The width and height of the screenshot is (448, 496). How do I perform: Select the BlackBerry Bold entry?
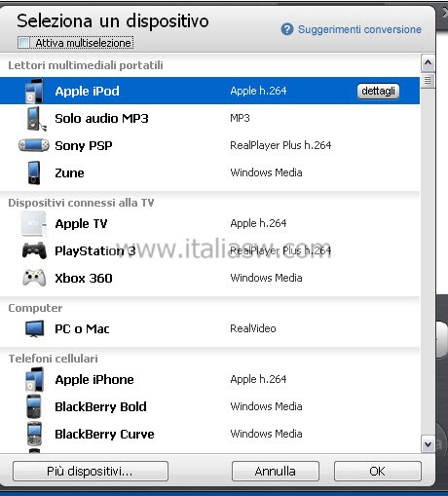pyautogui.click(x=100, y=406)
